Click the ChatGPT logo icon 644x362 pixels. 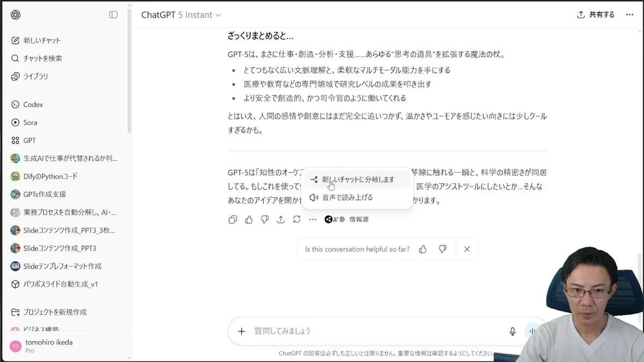16,15
